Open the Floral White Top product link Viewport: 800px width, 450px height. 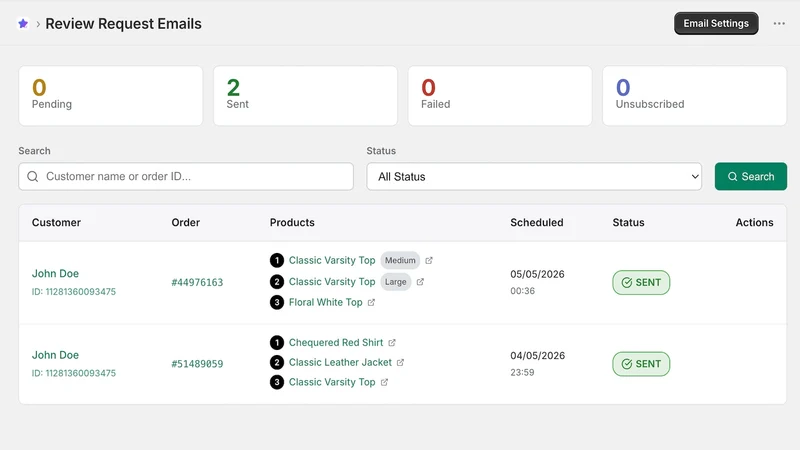pyautogui.click(x=326, y=303)
